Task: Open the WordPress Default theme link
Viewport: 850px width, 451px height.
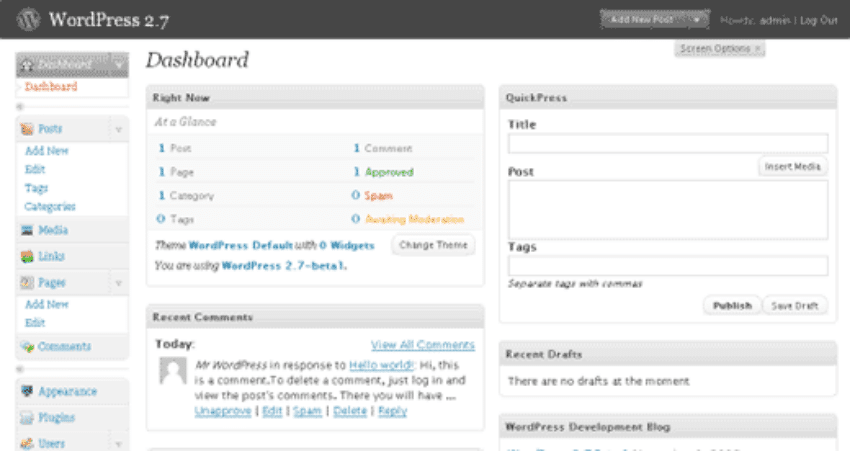Action: [x=241, y=246]
